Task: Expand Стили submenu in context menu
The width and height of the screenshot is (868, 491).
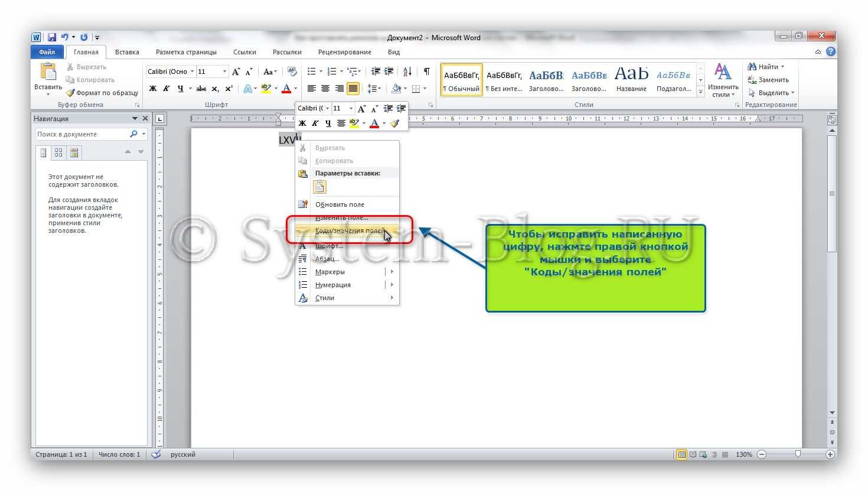Action: [347, 298]
